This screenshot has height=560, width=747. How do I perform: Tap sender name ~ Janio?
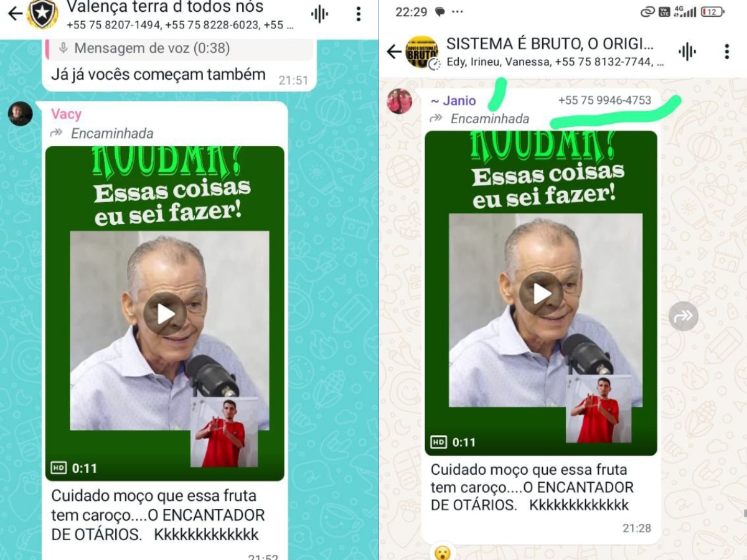pyautogui.click(x=453, y=101)
